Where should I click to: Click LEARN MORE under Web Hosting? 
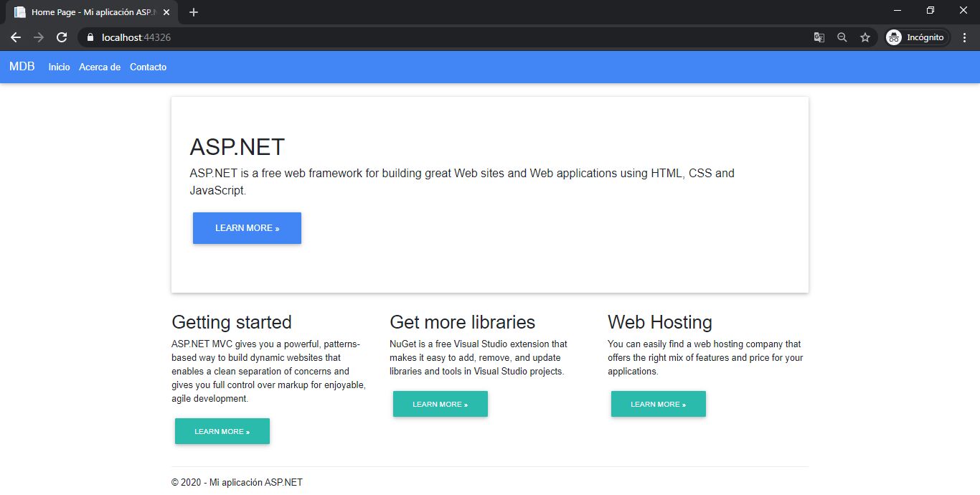[659, 404]
